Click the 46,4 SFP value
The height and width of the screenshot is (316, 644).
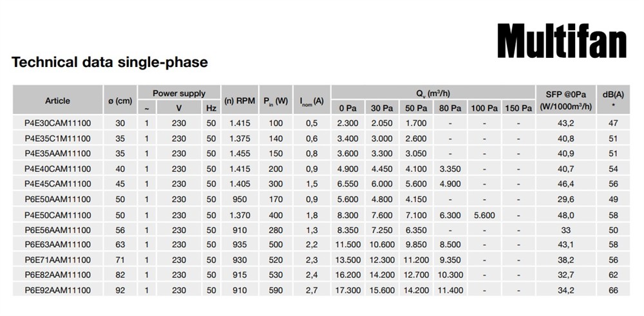click(x=566, y=184)
